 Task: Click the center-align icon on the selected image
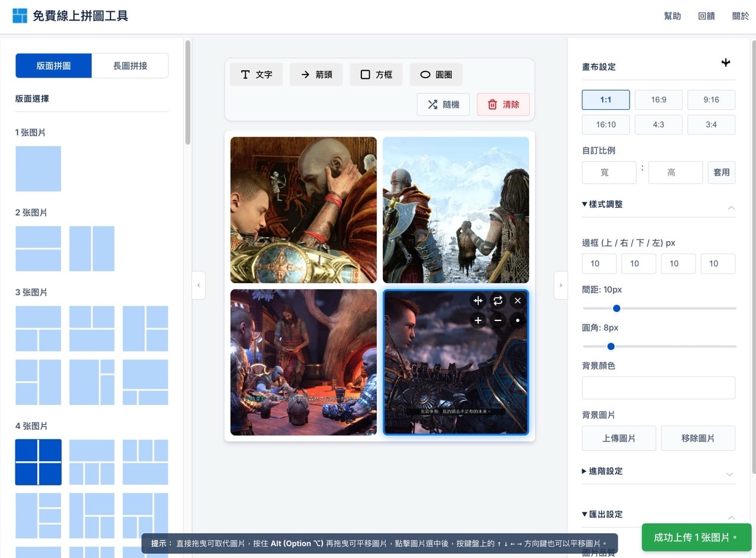[478, 301]
